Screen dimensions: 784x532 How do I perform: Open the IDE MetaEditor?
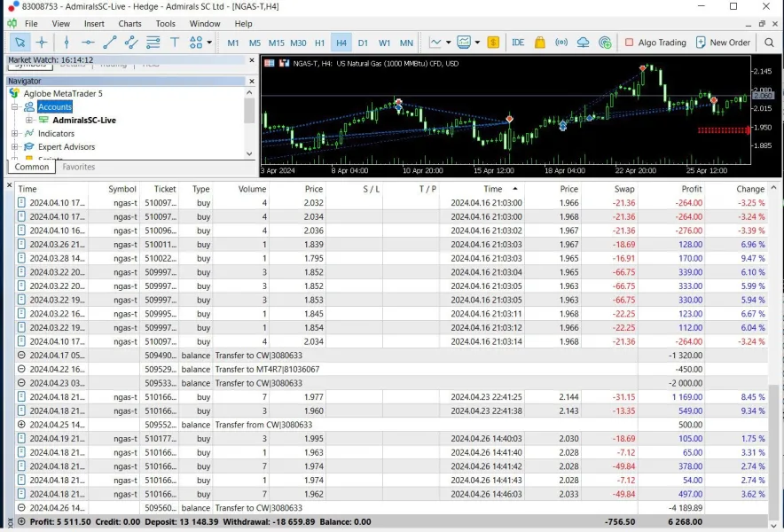point(518,43)
